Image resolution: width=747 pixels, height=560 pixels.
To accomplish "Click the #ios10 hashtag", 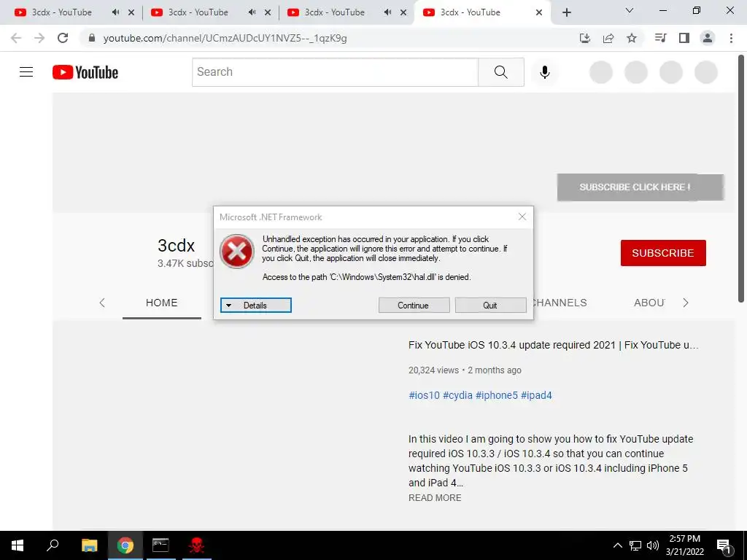I will 424,395.
